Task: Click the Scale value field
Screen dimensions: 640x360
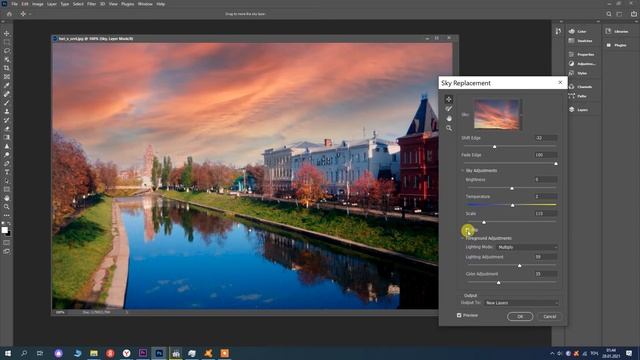Action: [546, 213]
